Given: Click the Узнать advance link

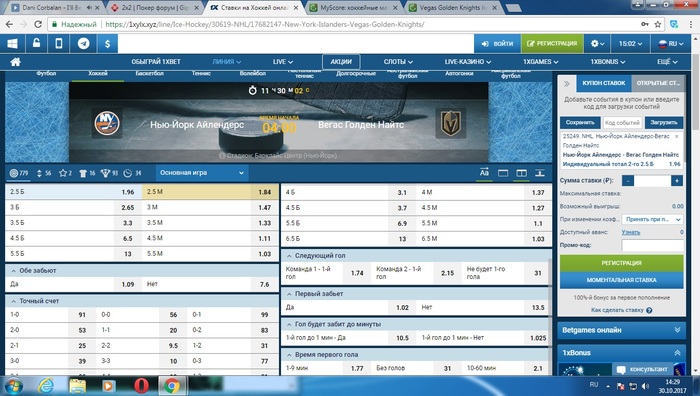Looking at the screenshot, I should click(x=630, y=233).
